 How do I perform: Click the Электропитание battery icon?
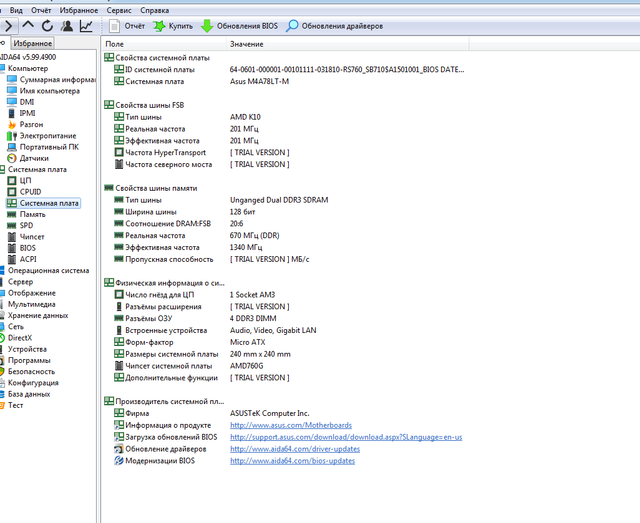(x=12, y=136)
